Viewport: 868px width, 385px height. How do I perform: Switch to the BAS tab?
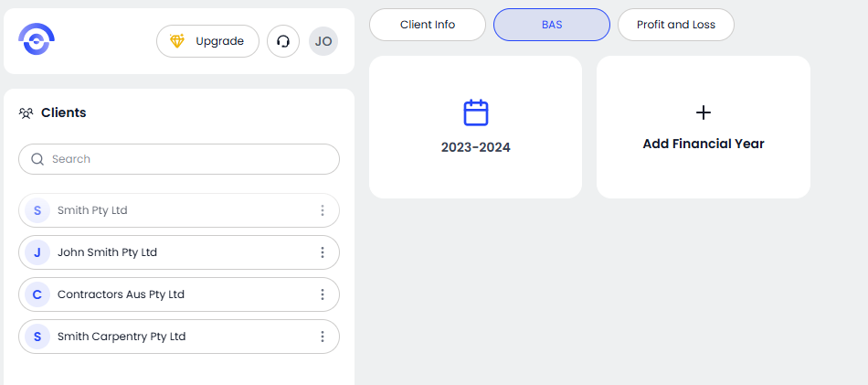coord(552,25)
